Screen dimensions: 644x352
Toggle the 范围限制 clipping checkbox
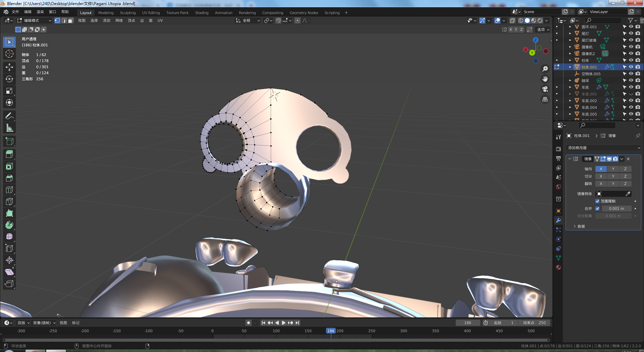[597, 201]
